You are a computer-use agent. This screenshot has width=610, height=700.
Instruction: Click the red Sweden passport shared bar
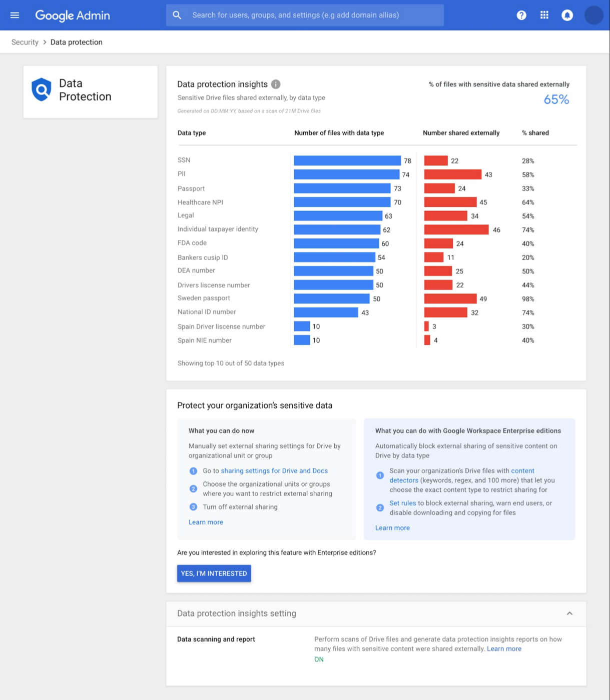click(450, 298)
